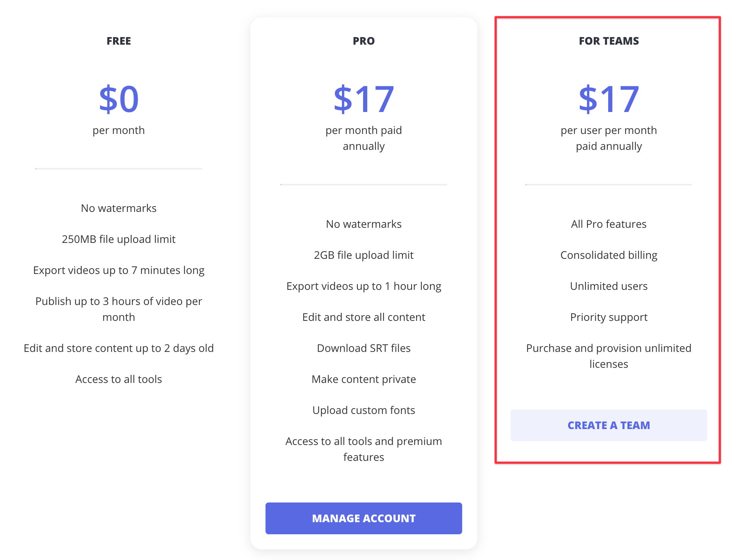Select the PRO plan heading
Viewport: 736px width, 560px height.
(363, 41)
